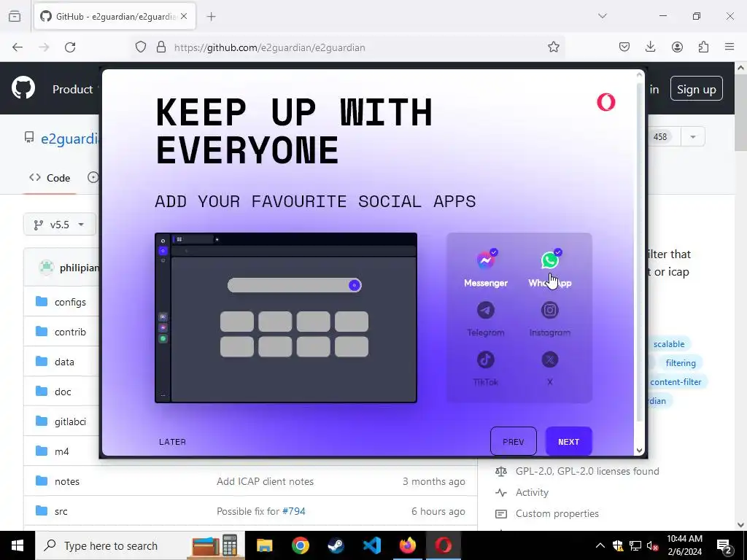
Task: Open issue #794 link
Action: pos(294,511)
